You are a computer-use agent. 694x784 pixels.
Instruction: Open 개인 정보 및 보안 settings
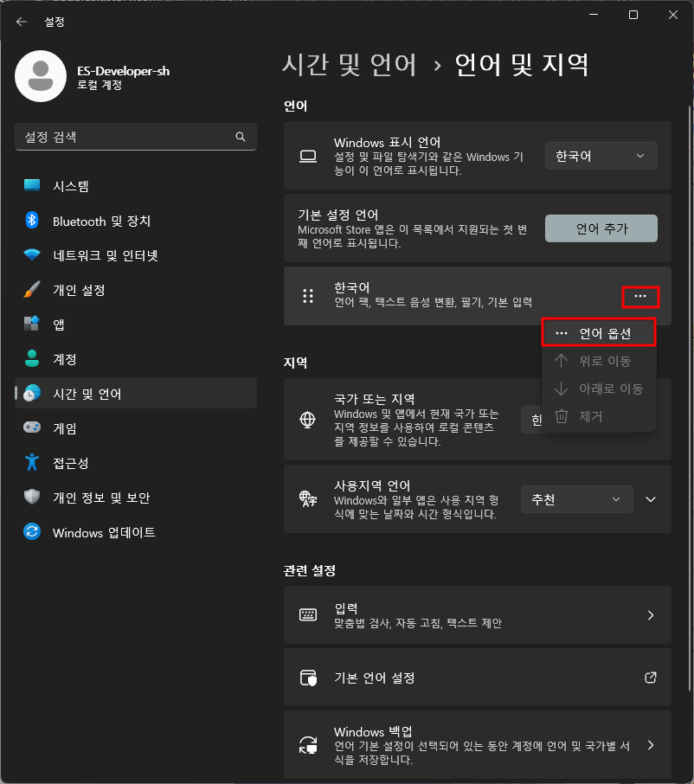136,497
